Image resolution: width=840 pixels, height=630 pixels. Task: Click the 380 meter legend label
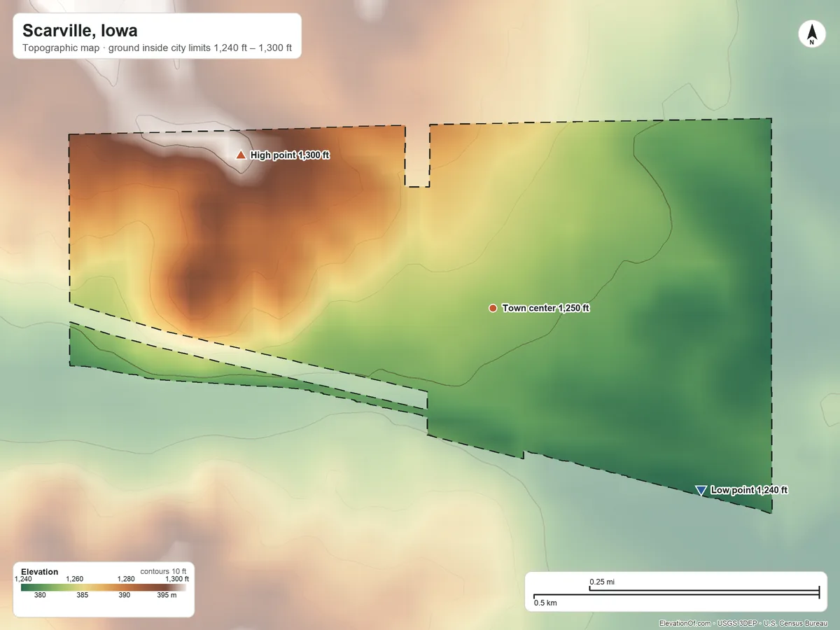click(40, 596)
